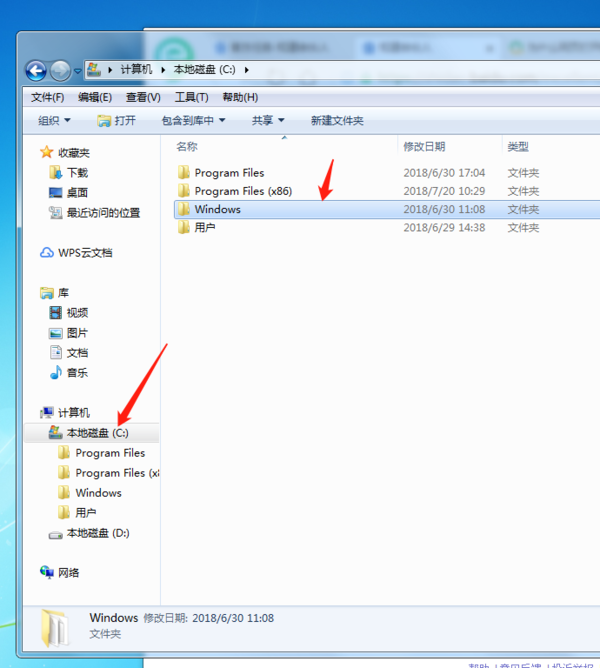Click the blue Back navigation arrow

tap(36, 71)
